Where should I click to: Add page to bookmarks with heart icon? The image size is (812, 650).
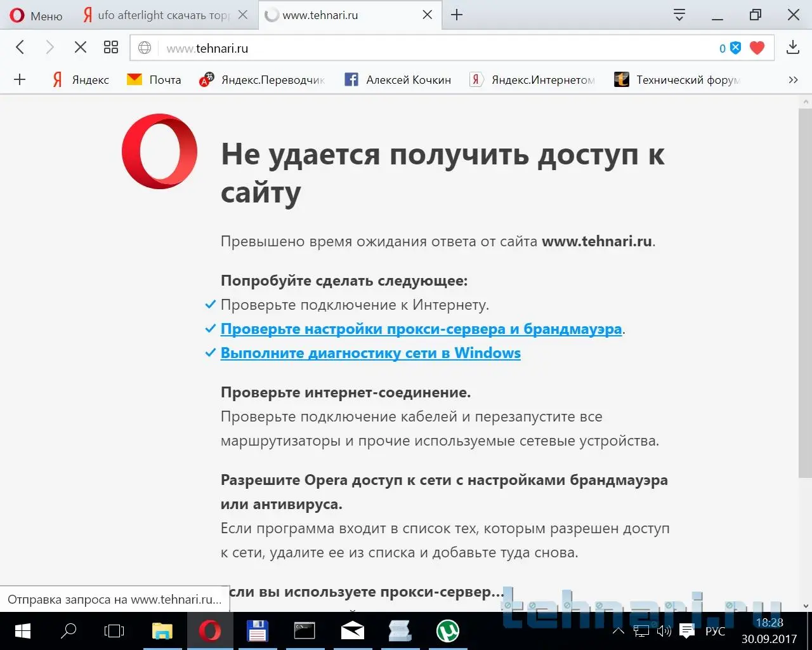[x=757, y=48]
